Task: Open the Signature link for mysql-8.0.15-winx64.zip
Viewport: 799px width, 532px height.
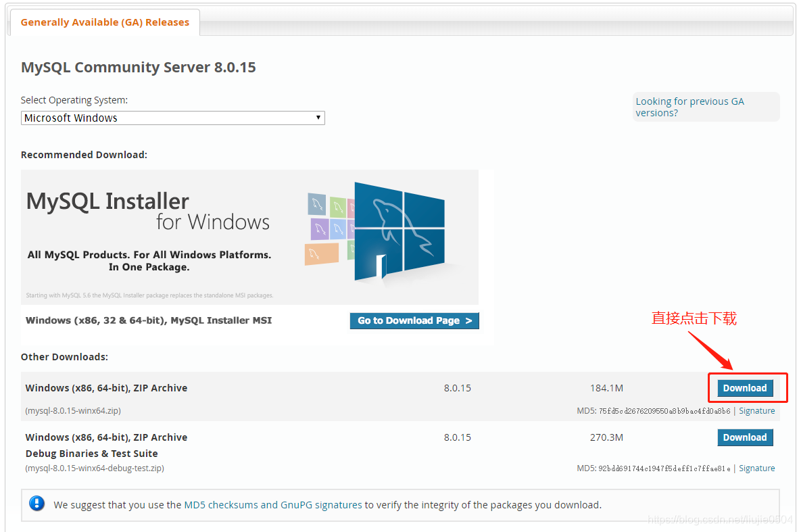Action: pyautogui.click(x=756, y=411)
